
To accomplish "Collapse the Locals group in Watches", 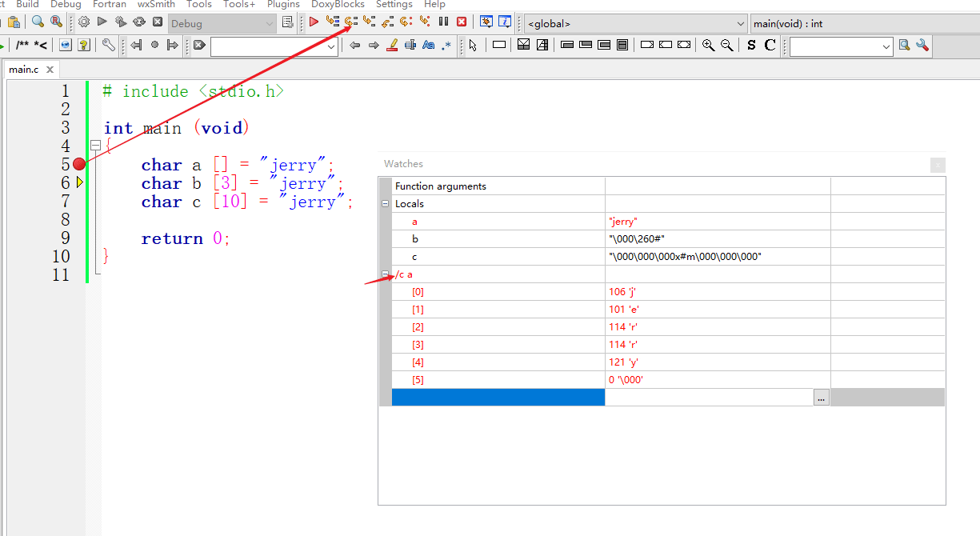I will click(x=386, y=204).
